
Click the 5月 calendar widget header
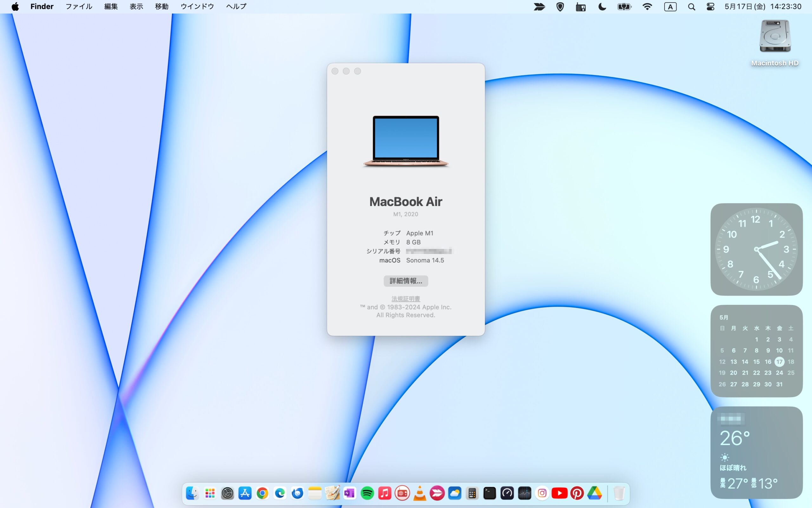[724, 317]
